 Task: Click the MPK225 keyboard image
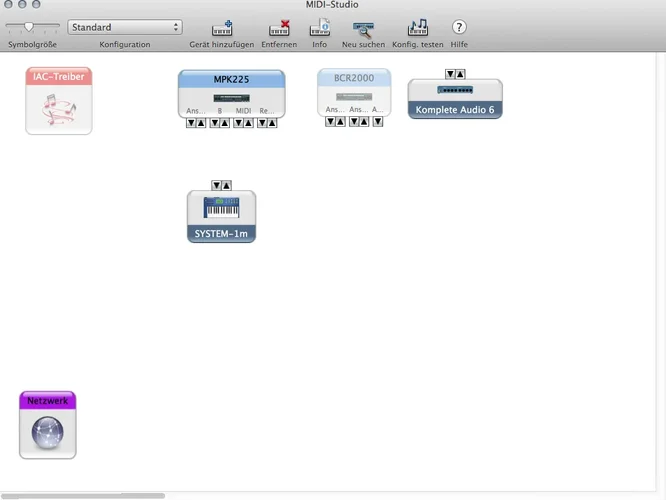(x=231, y=98)
